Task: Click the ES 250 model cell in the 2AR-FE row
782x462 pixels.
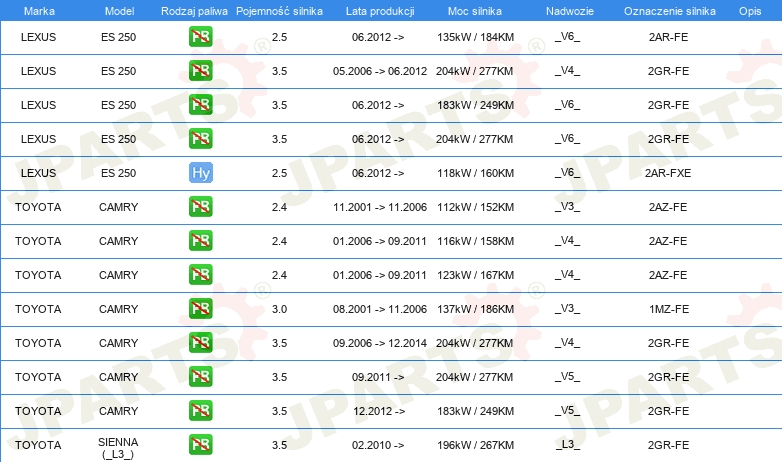Action: [118, 37]
